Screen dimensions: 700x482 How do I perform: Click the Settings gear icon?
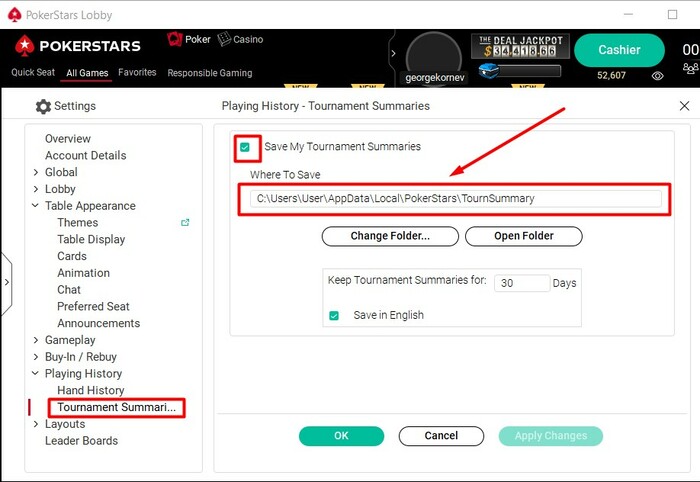point(43,106)
